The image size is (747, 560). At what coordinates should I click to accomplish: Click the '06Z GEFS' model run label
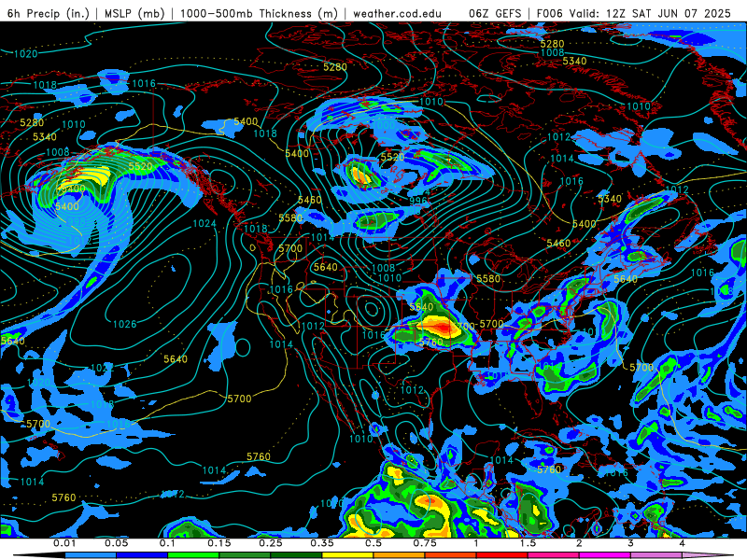coord(496,13)
